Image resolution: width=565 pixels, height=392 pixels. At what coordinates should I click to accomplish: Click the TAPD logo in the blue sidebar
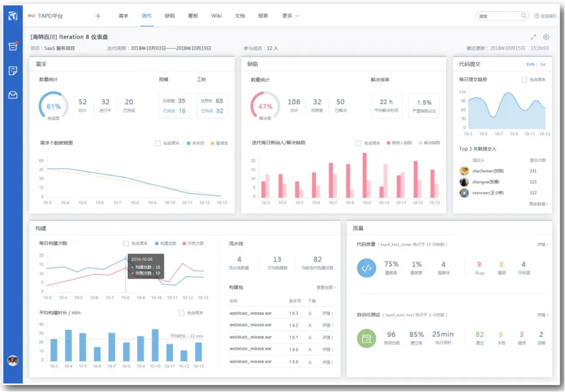pyautogui.click(x=13, y=16)
